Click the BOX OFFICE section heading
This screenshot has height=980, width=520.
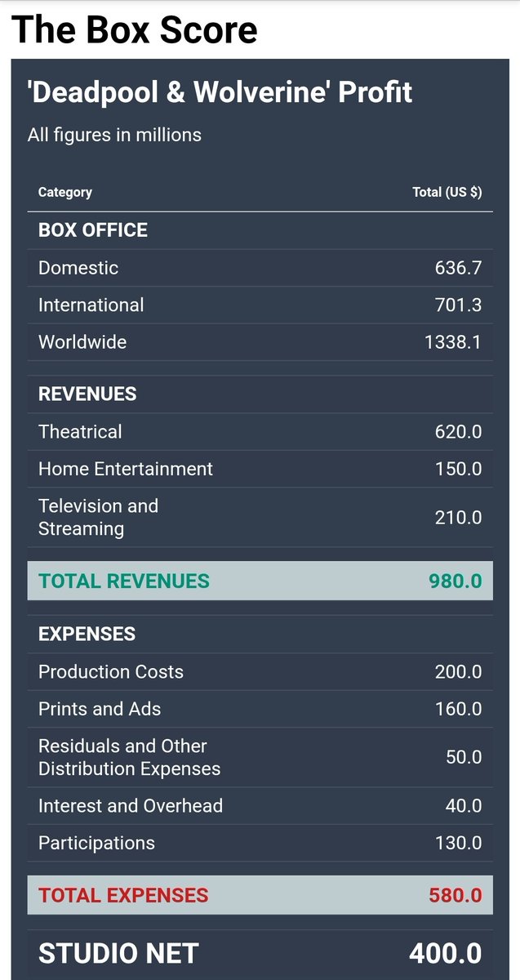coord(93,230)
